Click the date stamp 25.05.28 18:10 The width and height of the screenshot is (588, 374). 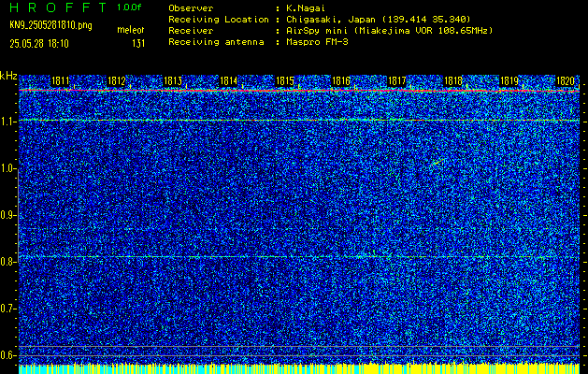(39, 44)
